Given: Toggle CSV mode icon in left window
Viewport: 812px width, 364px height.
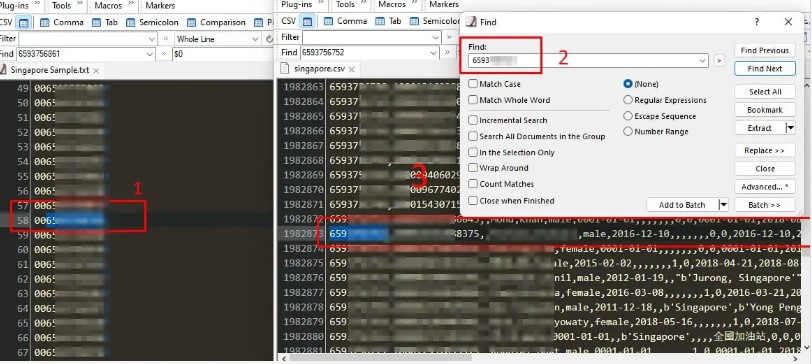Looking at the screenshot, I should coord(24,22).
